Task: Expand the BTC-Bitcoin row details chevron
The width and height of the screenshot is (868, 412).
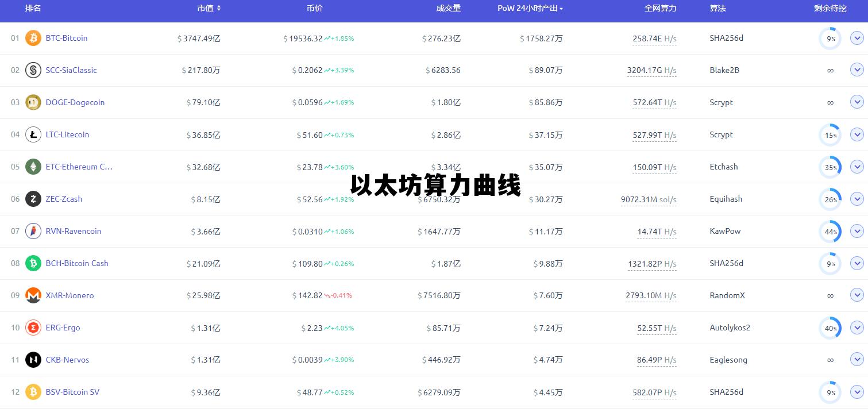Action: tap(856, 38)
